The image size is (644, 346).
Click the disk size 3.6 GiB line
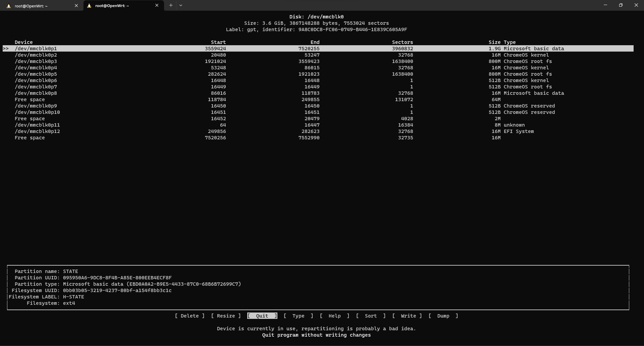[316, 23]
